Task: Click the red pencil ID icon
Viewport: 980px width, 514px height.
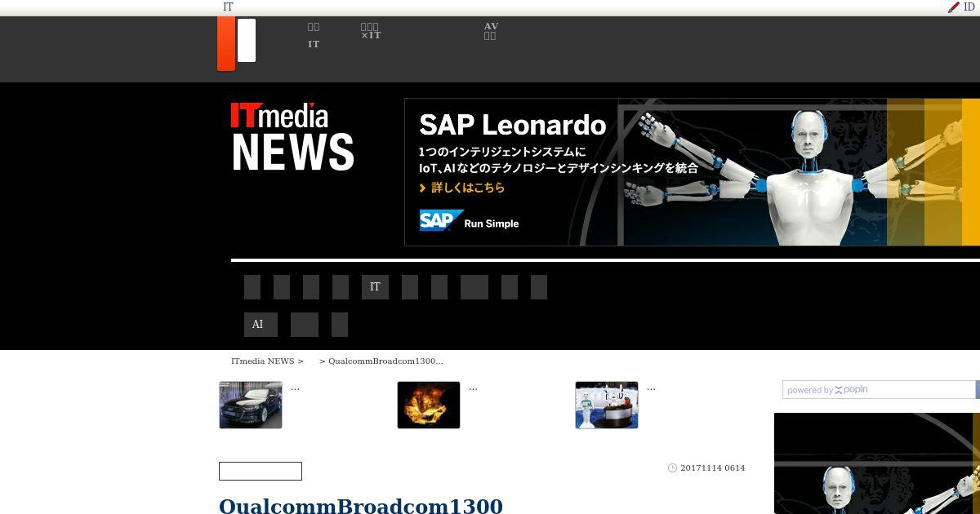Action: coord(953,7)
